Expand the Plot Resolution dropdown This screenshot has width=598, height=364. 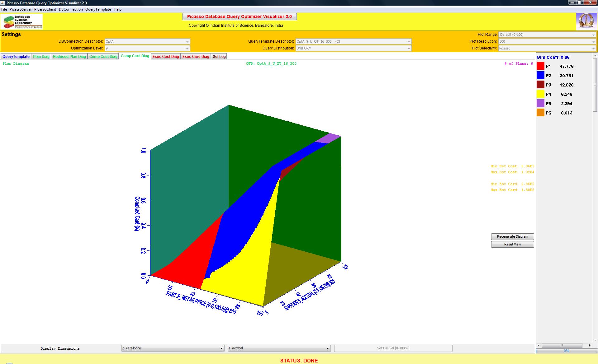pos(547,41)
